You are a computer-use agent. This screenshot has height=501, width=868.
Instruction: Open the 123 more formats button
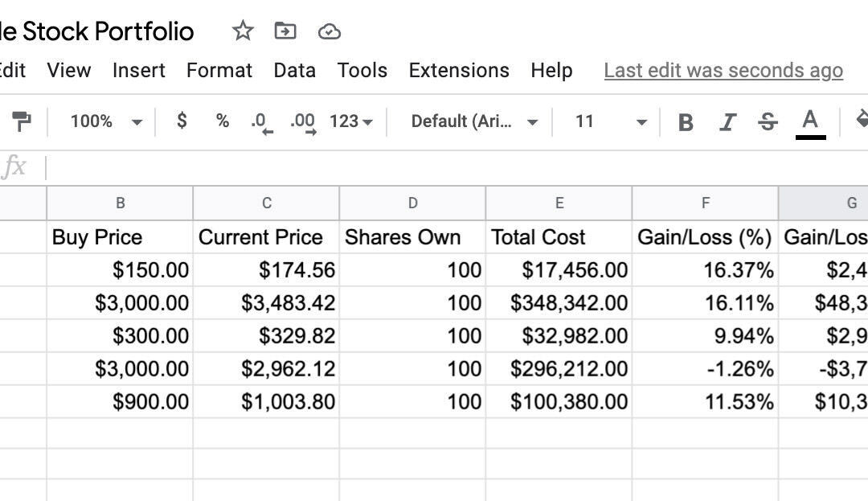[351, 121]
